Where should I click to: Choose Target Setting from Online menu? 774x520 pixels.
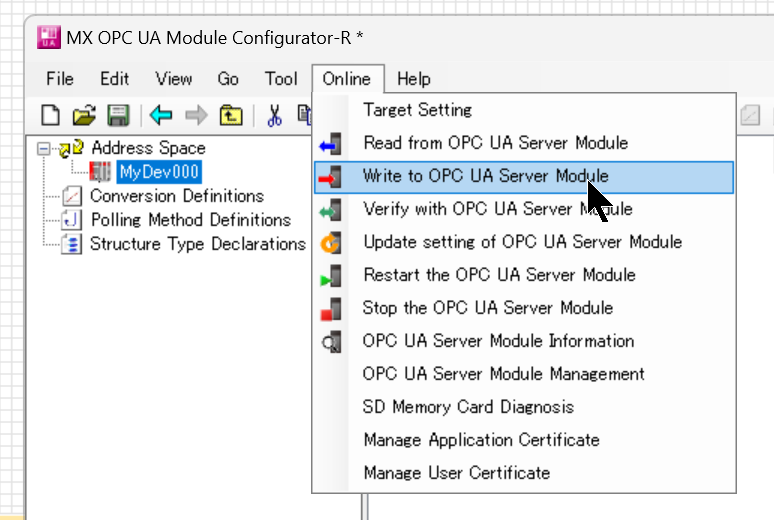tap(524, 110)
